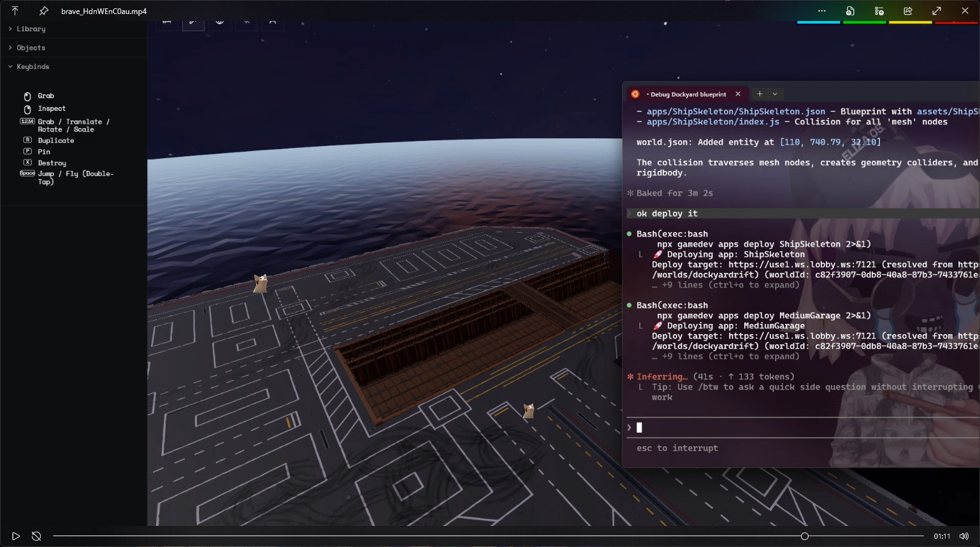
Task: Click the 'brave_HdnWEnC0au.mp4' file title
Action: point(104,11)
